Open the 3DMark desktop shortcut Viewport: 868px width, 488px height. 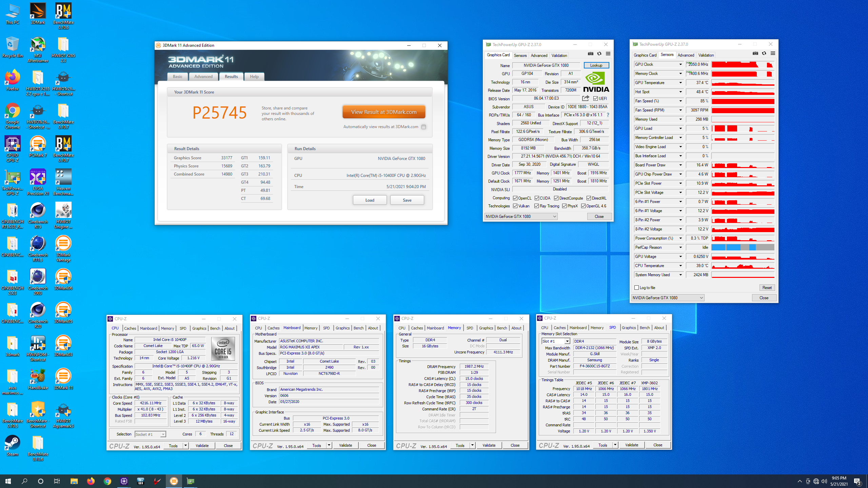click(38, 14)
